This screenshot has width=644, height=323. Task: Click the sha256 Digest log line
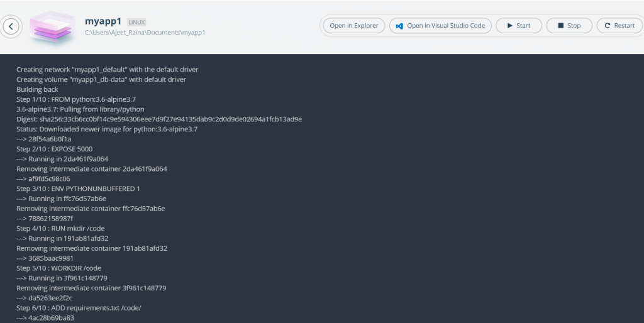tap(159, 119)
